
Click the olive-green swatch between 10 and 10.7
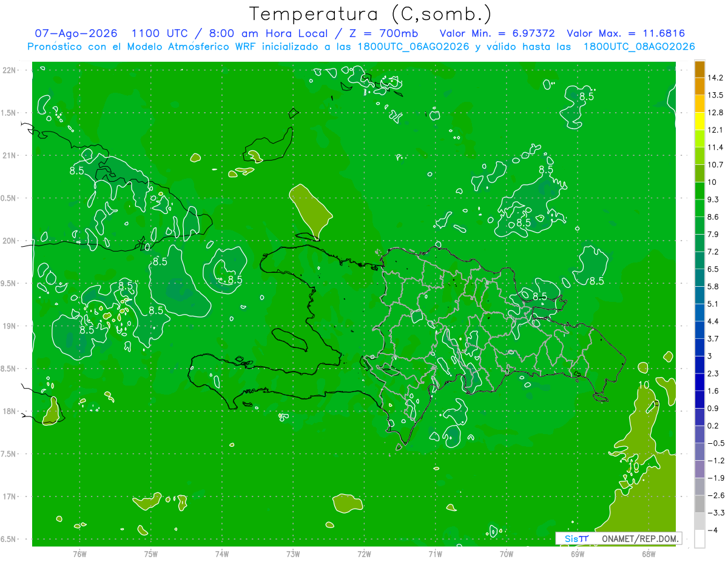[x=699, y=173]
